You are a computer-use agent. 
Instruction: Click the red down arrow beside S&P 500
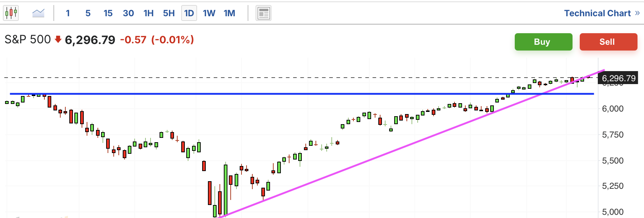click(x=58, y=39)
